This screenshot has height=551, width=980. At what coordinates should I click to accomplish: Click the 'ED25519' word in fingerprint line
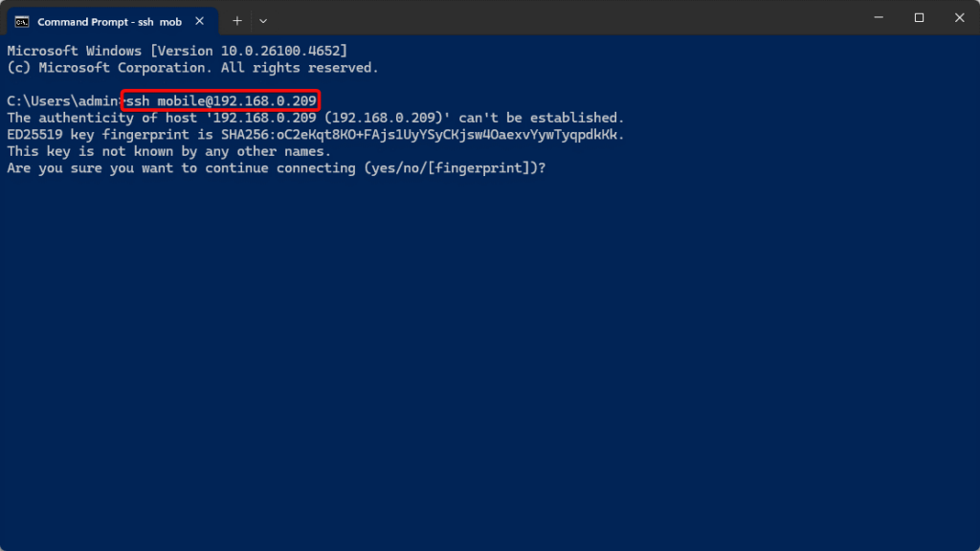35,135
